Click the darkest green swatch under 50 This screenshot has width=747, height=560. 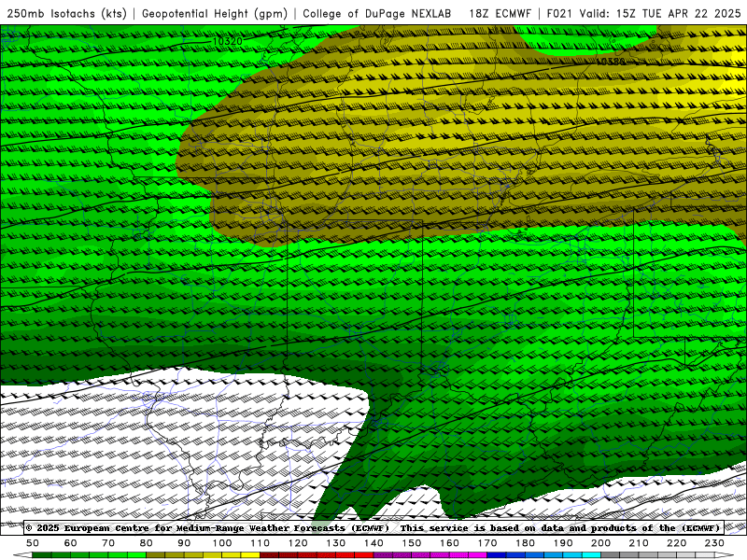41,555
